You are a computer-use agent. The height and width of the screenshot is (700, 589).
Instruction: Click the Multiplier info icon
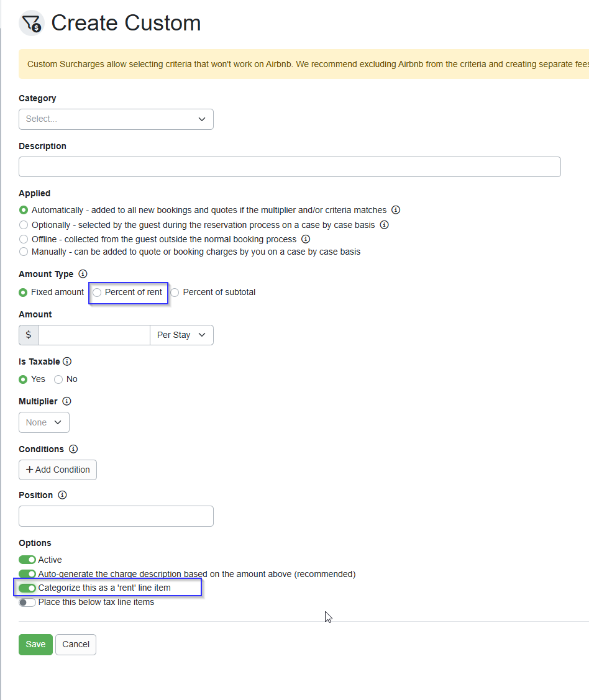pos(66,402)
